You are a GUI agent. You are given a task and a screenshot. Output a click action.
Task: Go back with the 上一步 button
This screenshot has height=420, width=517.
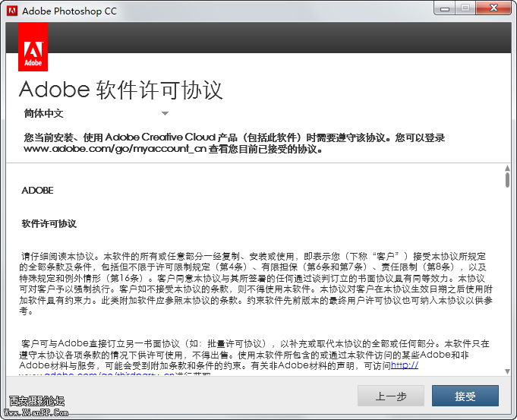click(391, 396)
